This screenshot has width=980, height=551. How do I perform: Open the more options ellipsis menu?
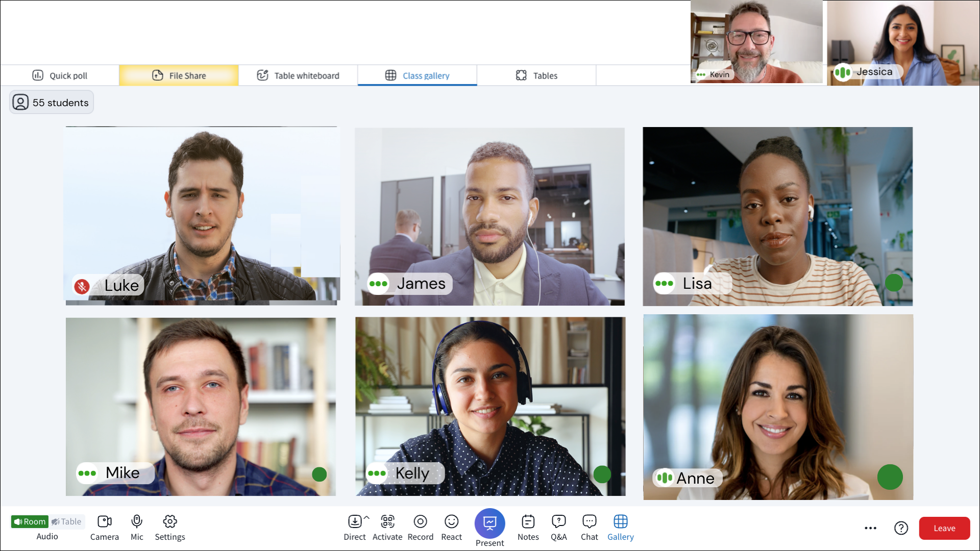point(871,528)
